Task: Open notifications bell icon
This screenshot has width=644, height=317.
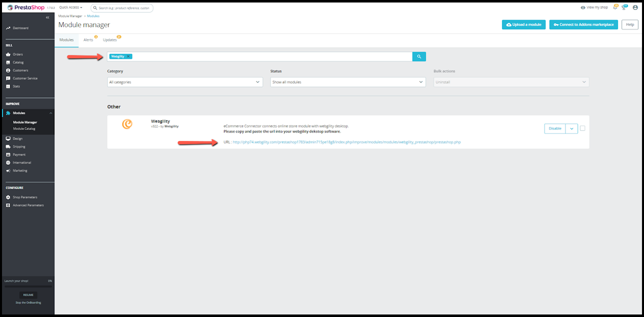Action: click(615, 7)
